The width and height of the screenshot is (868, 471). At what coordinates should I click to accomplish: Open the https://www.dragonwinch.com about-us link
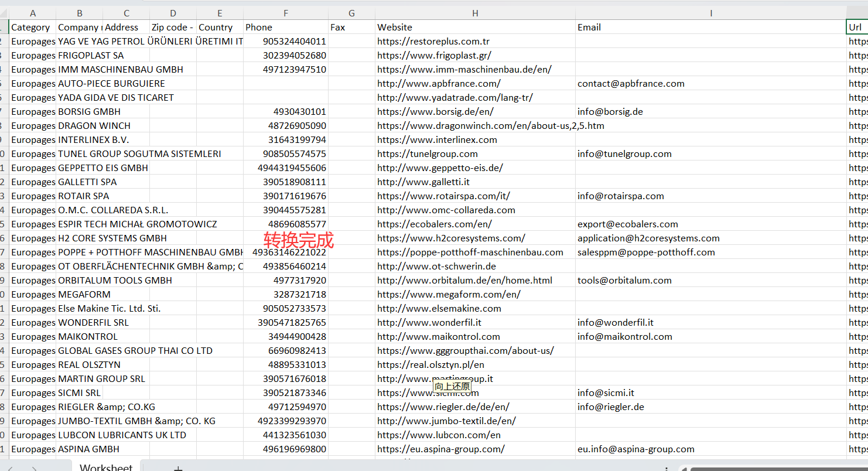[x=491, y=125]
